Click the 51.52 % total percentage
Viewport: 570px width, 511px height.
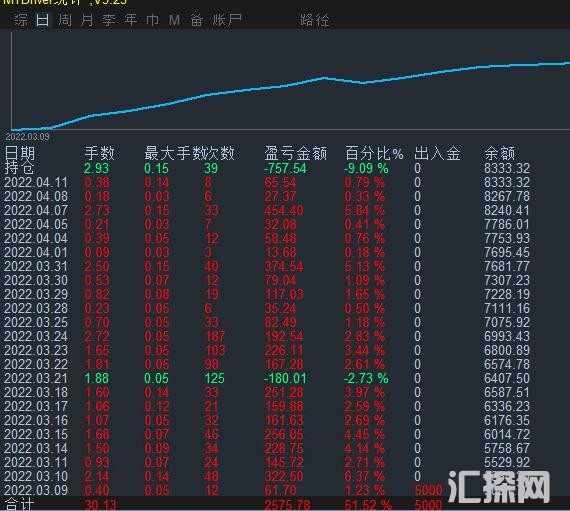(x=368, y=505)
